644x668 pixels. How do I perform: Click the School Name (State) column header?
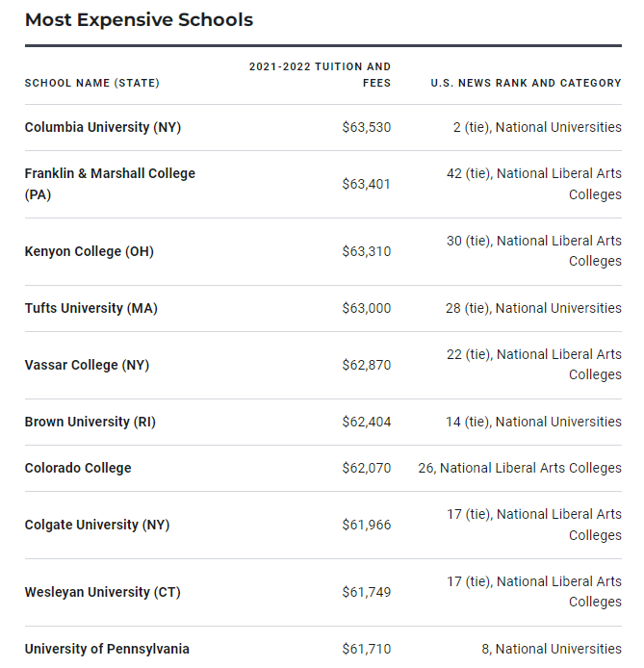pos(92,83)
